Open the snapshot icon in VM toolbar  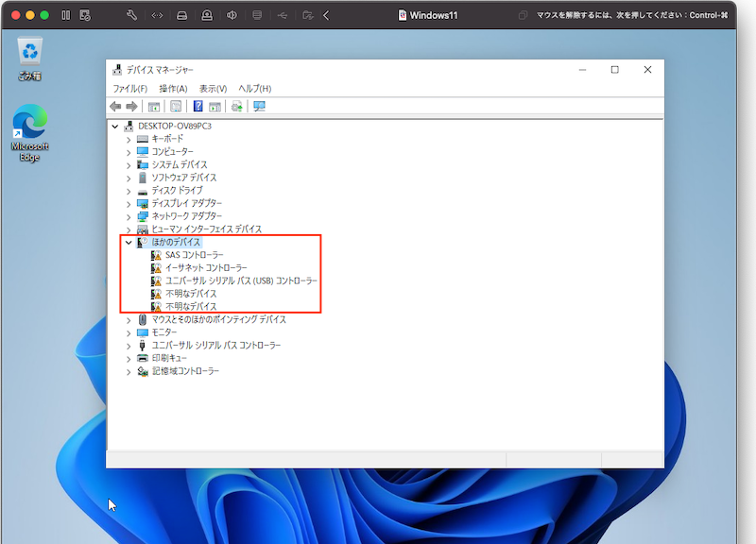[85, 15]
